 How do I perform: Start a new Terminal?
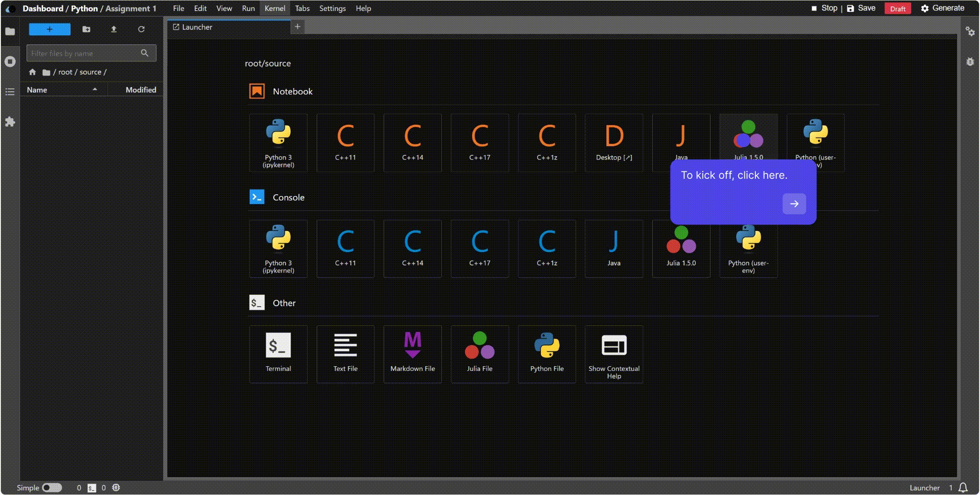click(x=278, y=354)
